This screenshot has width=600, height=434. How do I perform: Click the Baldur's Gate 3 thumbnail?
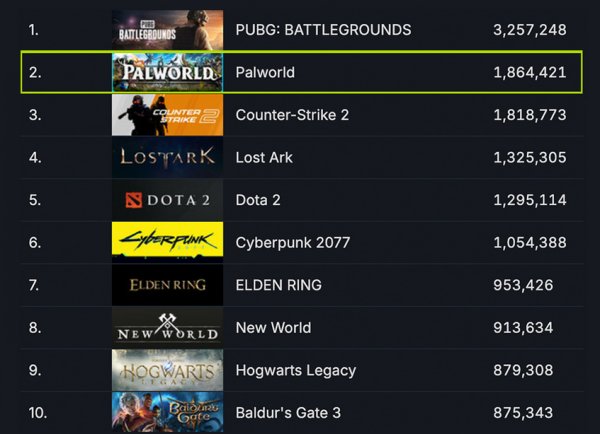[167, 411]
